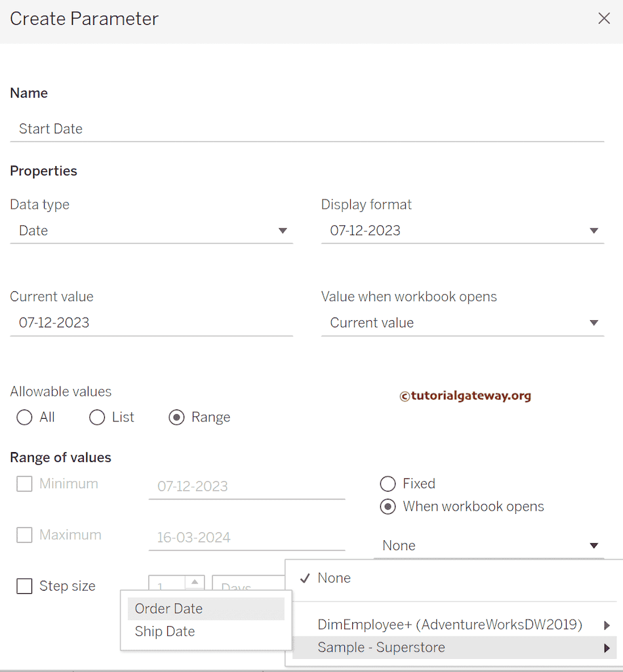Select the List allowable values option
Image resolution: width=623 pixels, height=672 pixels.
pyautogui.click(x=97, y=417)
